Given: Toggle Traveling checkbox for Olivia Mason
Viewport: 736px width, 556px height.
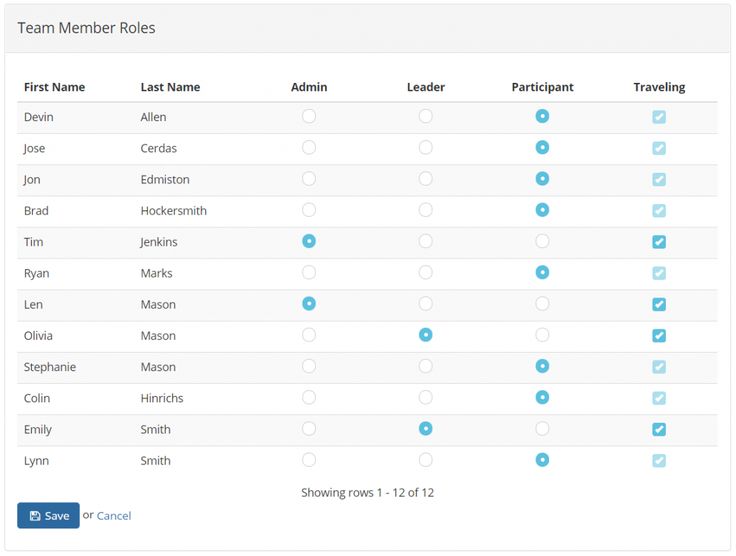Looking at the screenshot, I should (x=659, y=336).
